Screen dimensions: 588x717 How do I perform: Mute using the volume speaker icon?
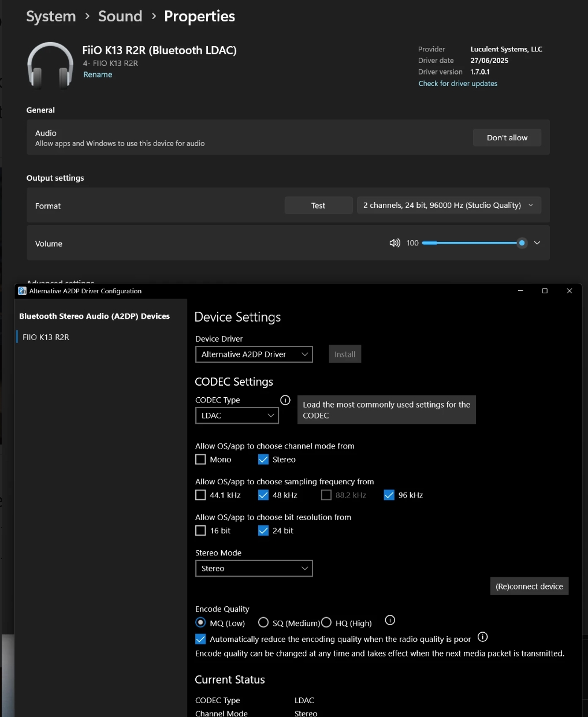coord(395,243)
